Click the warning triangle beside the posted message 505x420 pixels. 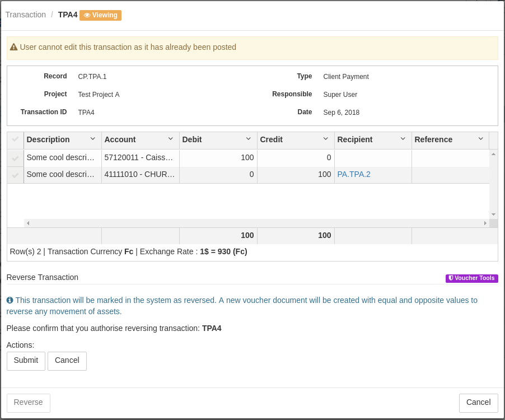coord(14,47)
